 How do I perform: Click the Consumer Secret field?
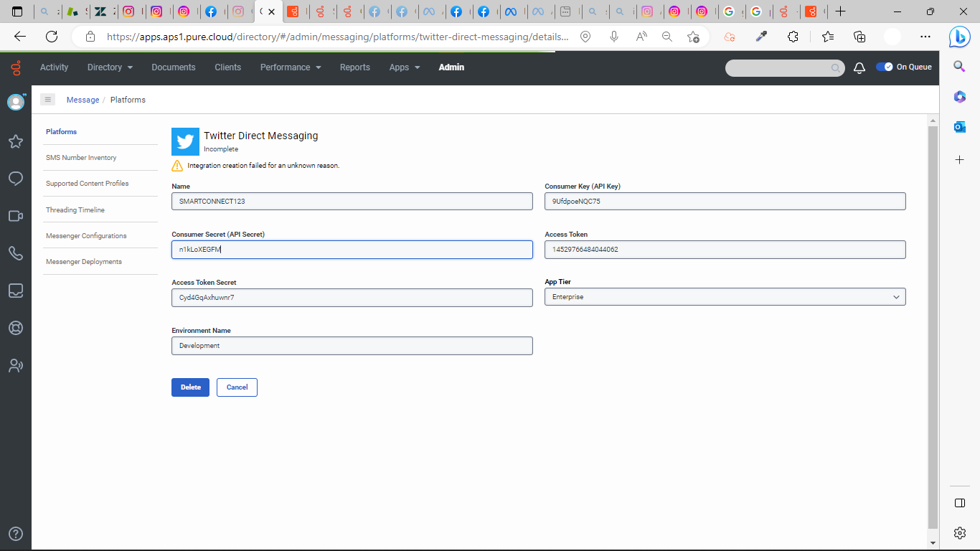(x=352, y=250)
